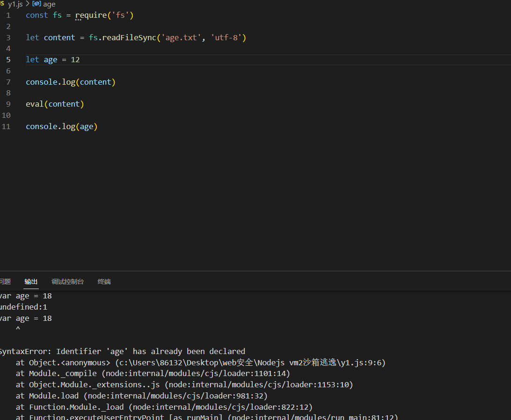The height and width of the screenshot is (420, 511).
Task: Click the 'undefined:1' output line
Action: point(23,307)
